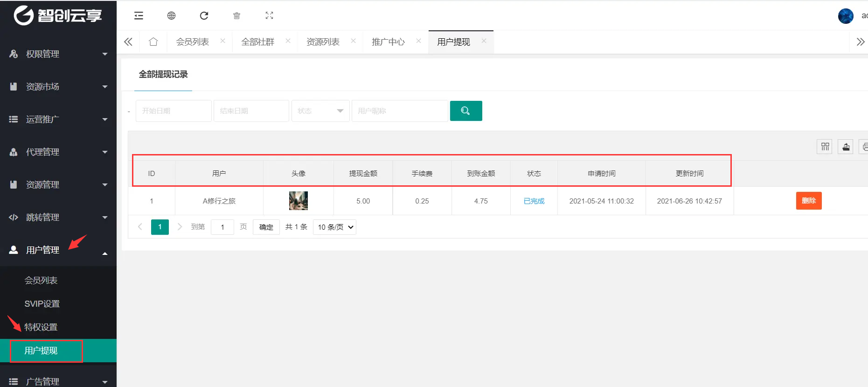Switch to 全部社群 tab
The image size is (868, 387).
tap(257, 42)
